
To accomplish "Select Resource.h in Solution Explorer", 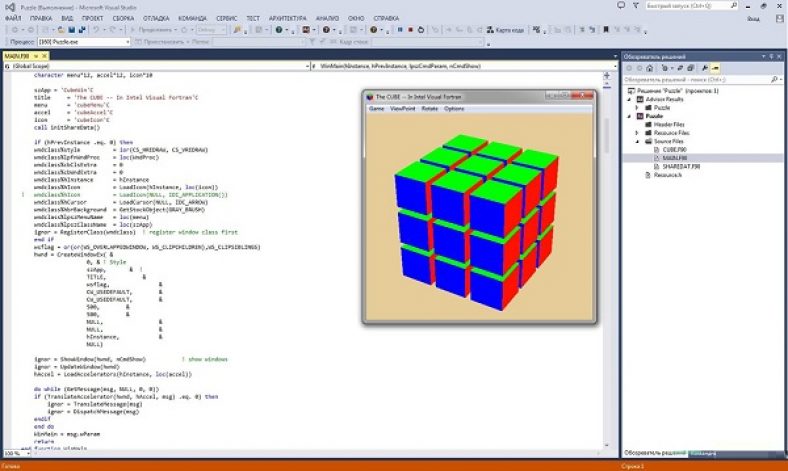I will pos(663,175).
